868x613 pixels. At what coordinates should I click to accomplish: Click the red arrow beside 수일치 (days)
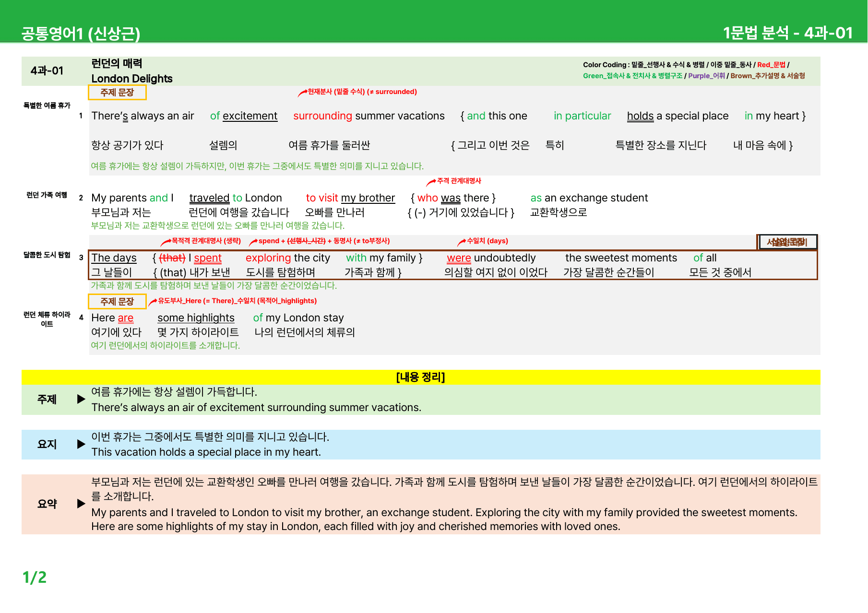[462, 242]
